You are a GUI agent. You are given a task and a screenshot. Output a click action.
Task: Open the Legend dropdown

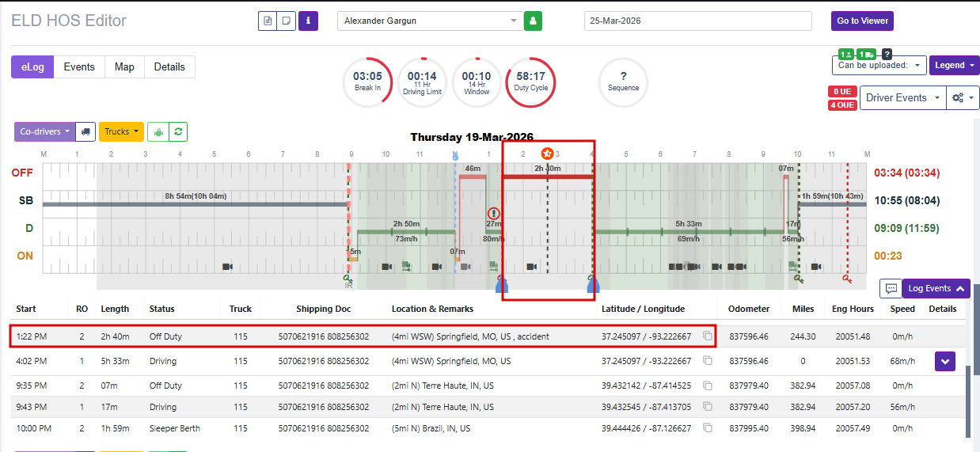[953, 65]
